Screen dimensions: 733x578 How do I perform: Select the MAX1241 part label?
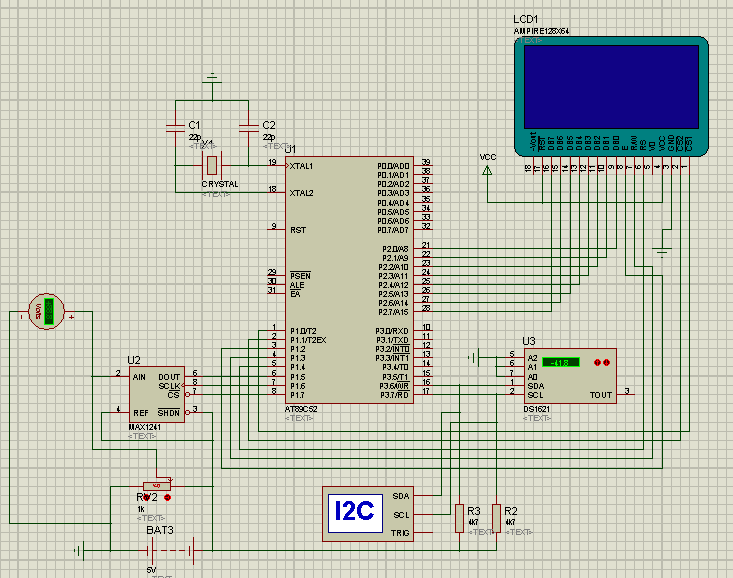click(x=144, y=427)
